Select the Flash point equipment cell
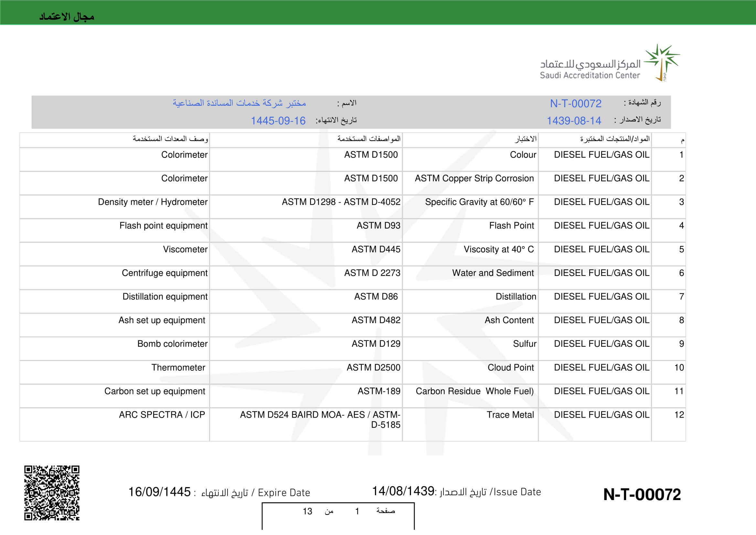 [163, 226]
